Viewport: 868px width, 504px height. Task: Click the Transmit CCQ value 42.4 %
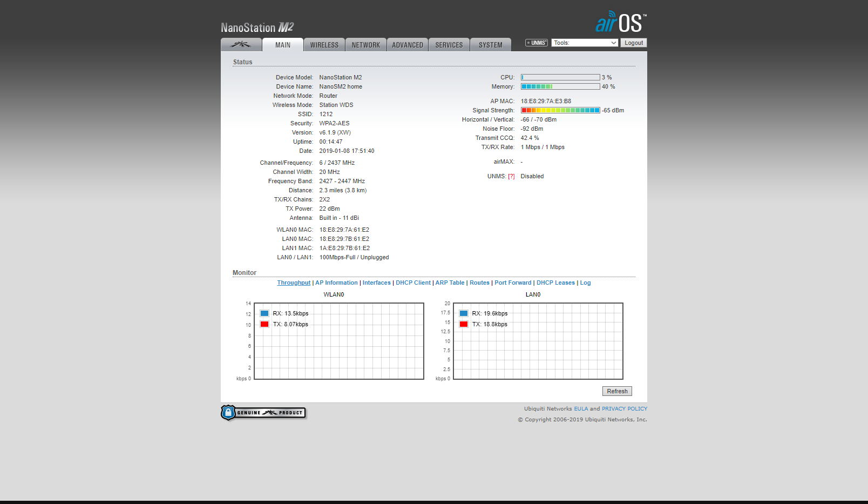click(530, 138)
